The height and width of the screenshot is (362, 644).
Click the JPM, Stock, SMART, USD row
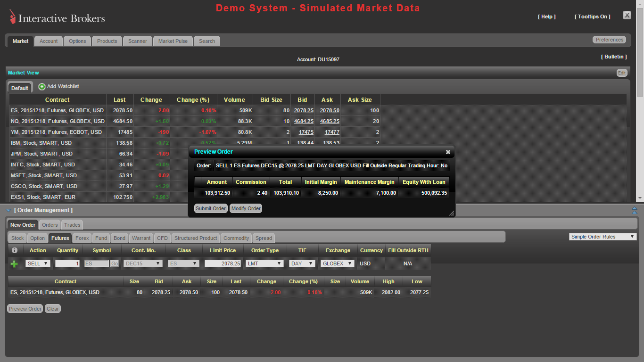(x=99, y=154)
